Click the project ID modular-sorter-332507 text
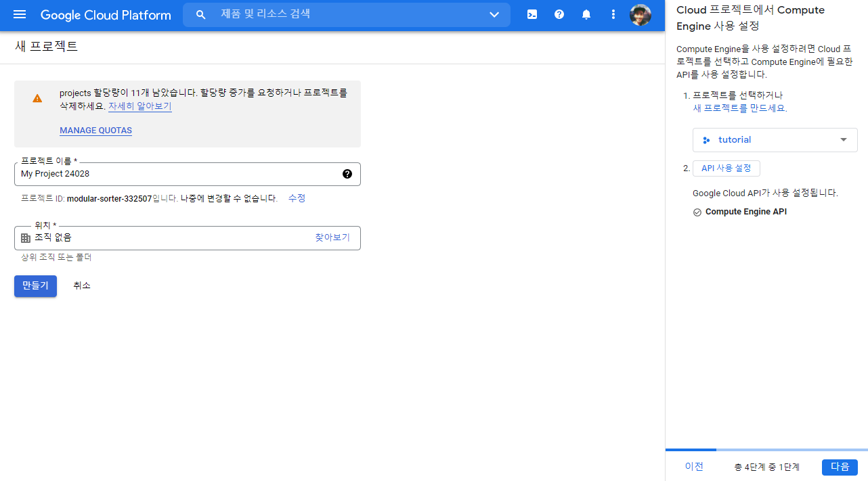 (110, 198)
